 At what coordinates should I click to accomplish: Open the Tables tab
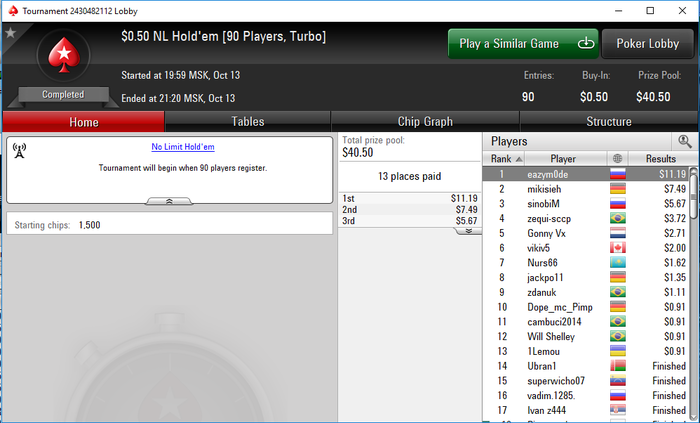tap(248, 122)
